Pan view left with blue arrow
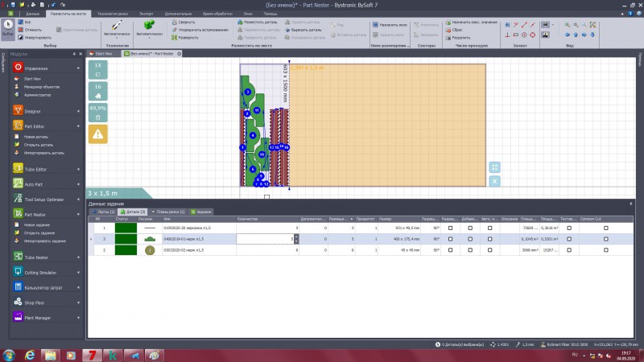The image size is (644, 362). click(x=568, y=35)
